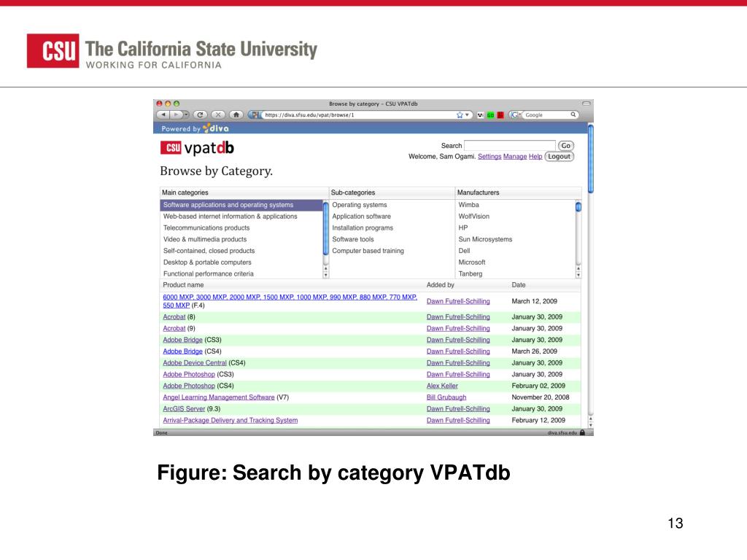Click the CSU vpatdb logo

197,148
